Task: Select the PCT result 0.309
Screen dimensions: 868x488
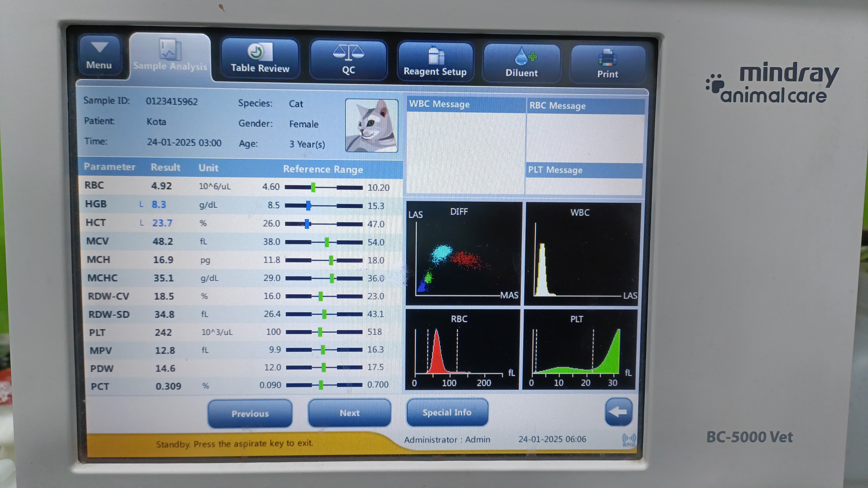Action: point(168,386)
